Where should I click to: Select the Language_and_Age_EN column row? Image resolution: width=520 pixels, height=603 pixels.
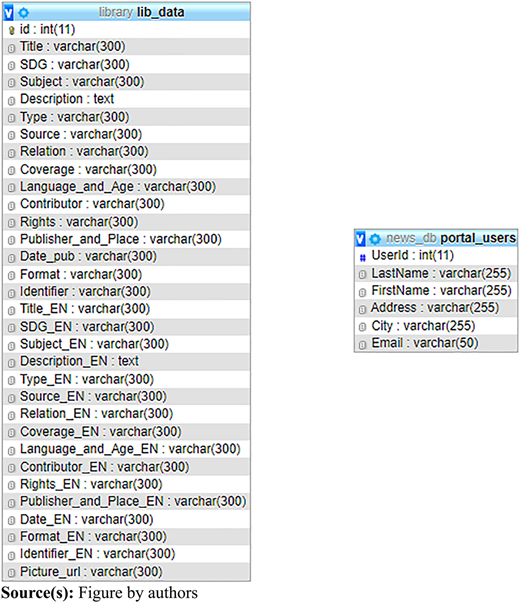[x=127, y=449]
